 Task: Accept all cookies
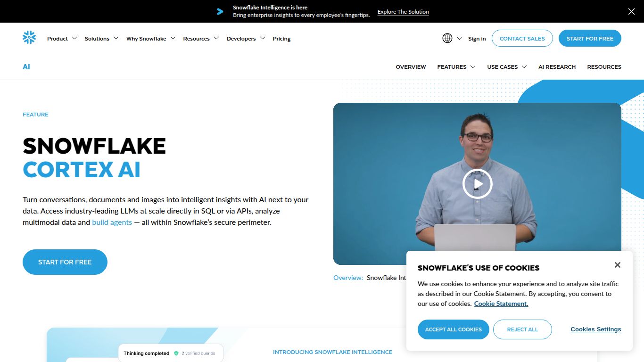pos(453,329)
